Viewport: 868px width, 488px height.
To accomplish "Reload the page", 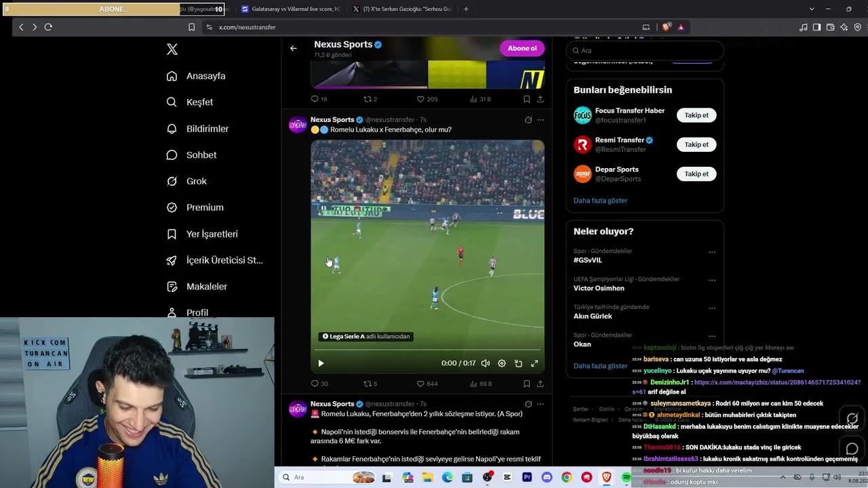I will click(48, 27).
